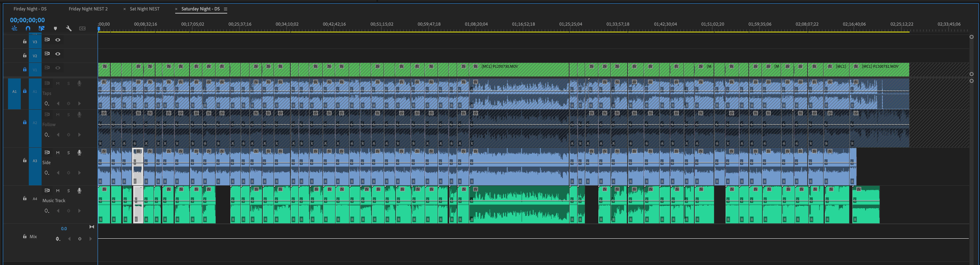Click the Linked Selection icon

tap(41, 29)
